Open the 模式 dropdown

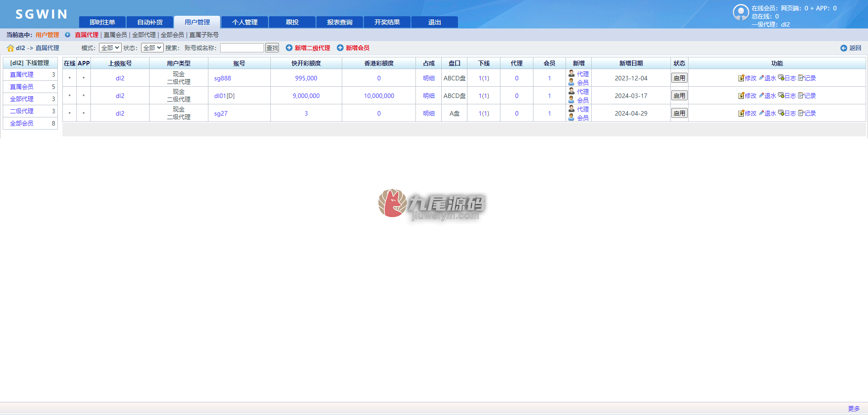coord(110,48)
